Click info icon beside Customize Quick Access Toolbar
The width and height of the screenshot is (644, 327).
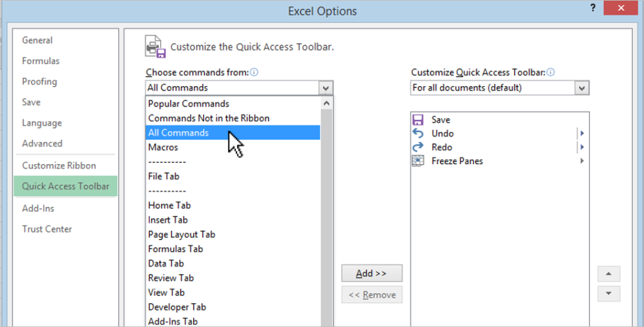click(551, 72)
